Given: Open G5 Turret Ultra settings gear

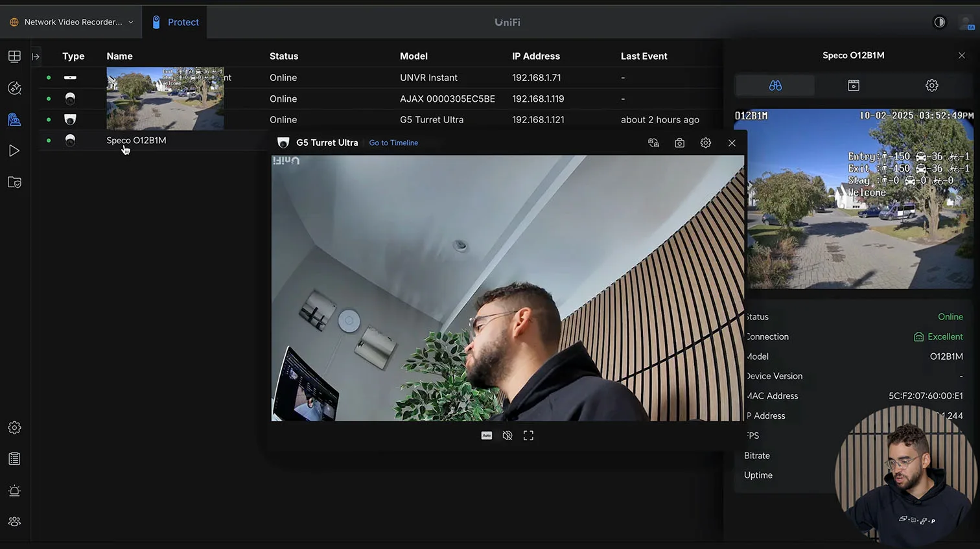Looking at the screenshot, I should pyautogui.click(x=705, y=143).
